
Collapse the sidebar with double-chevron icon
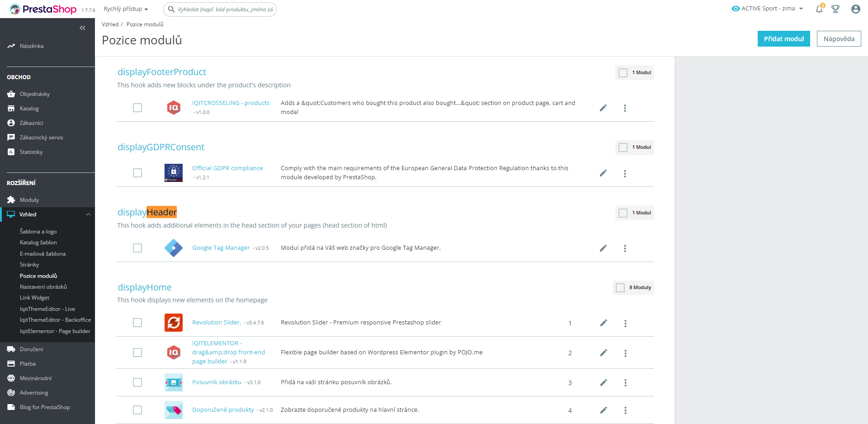(x=82, y=28)
